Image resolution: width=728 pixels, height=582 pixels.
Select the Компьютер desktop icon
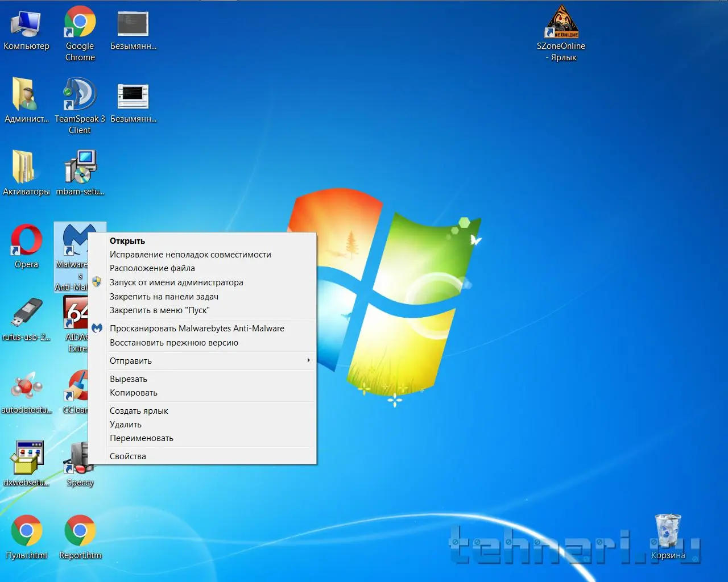click(26, 24)
